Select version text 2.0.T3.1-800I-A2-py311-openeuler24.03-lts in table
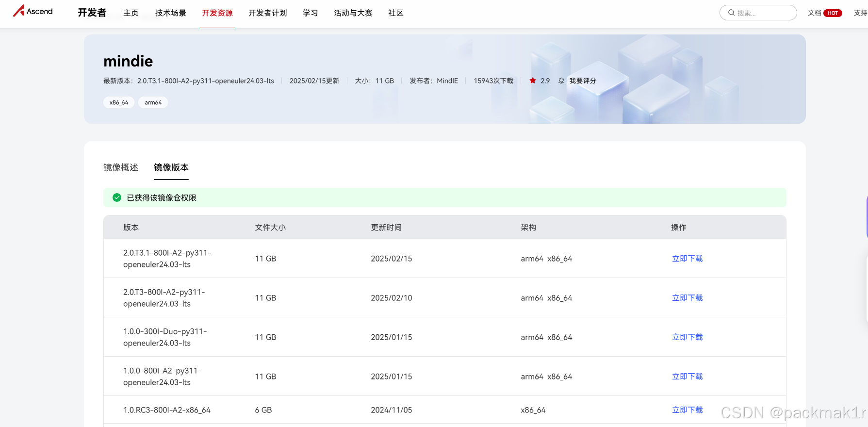 [x=167, y=259]
